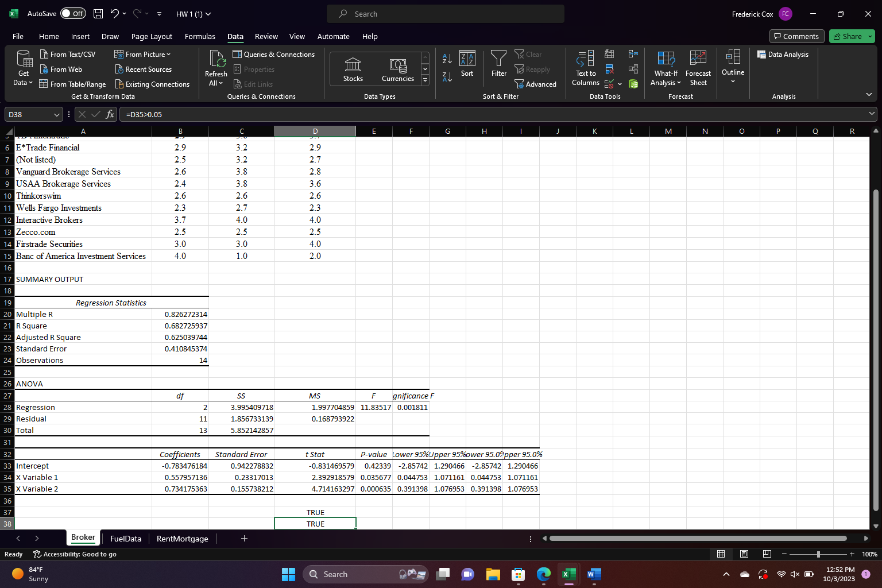Click the Share button
Screen dimensions: 882x588
pos(847,36)
